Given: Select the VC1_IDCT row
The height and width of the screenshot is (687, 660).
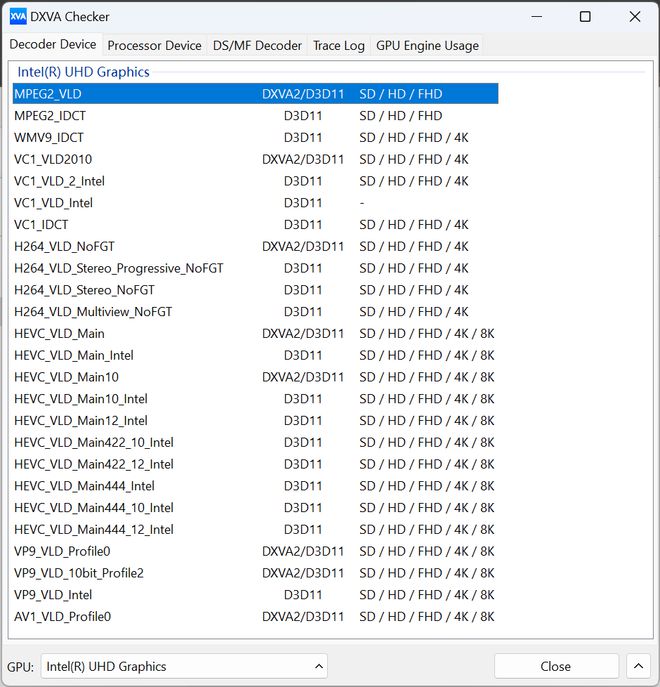Looking at the screenshot, I should (x=255, y=225).
